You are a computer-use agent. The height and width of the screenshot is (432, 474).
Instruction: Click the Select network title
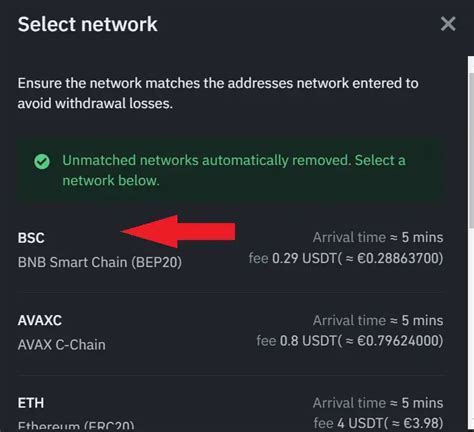coord(87,24)
